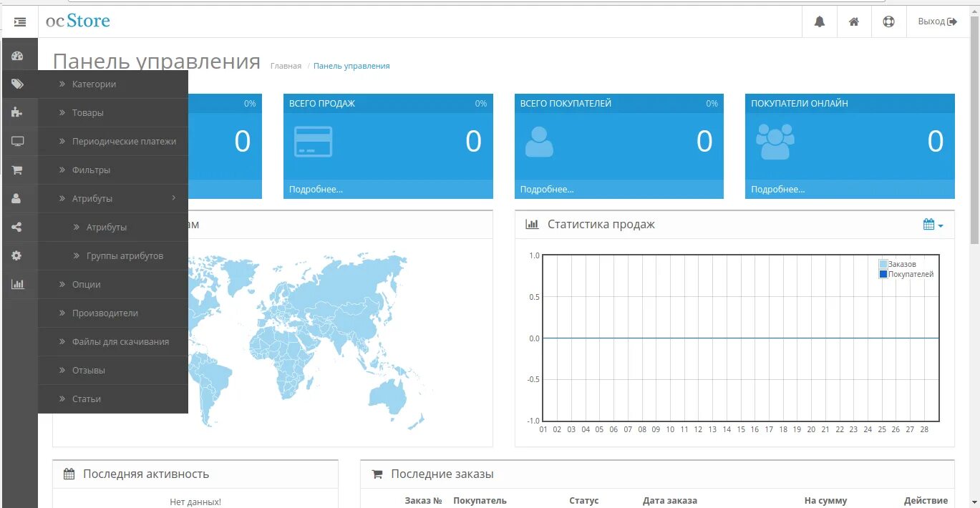Open the nested Атрибуты submenu entry
The width and height of the screenshot is (980, 508).
tap(113, 227)
